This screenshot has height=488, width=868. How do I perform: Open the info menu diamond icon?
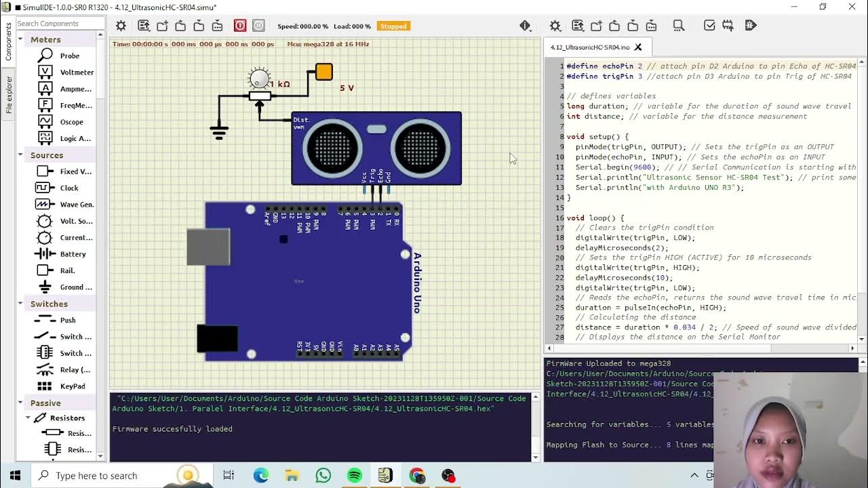click(x=525, y=26)
